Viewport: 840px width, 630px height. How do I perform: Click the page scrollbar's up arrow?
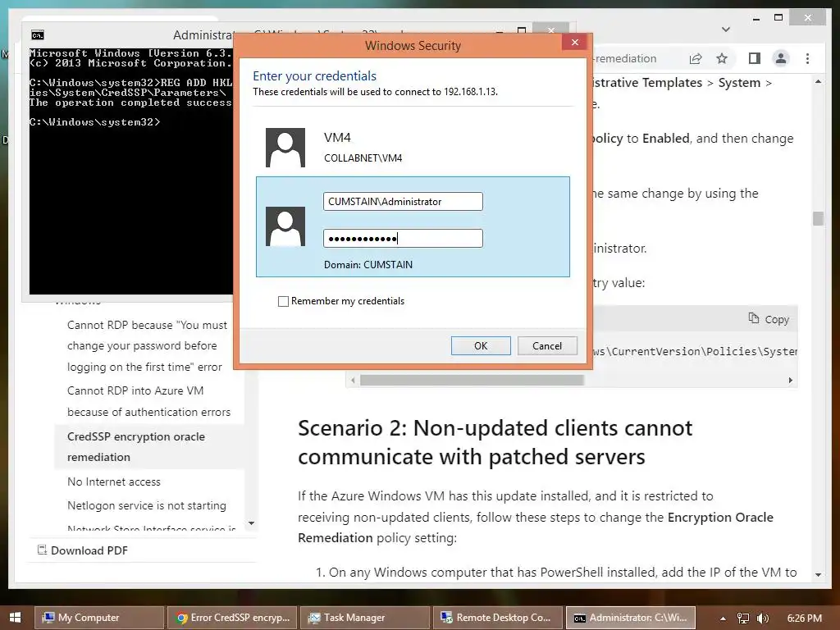tap(818, 81)
